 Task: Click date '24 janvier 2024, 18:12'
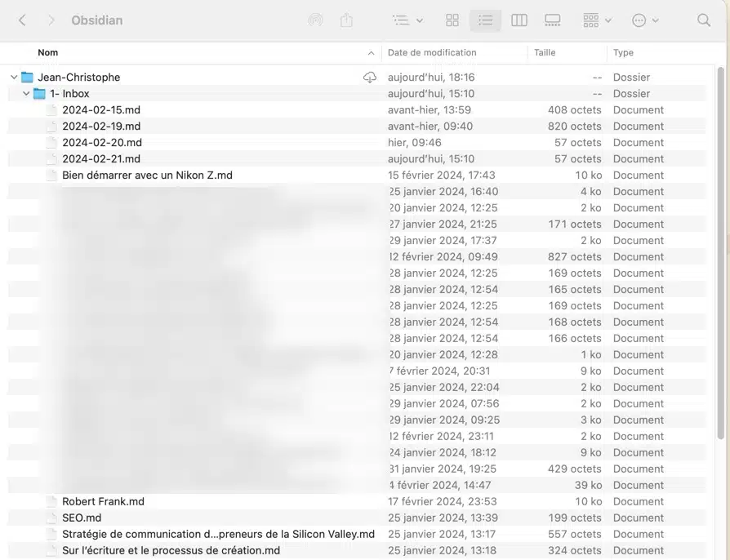(443, 452)
